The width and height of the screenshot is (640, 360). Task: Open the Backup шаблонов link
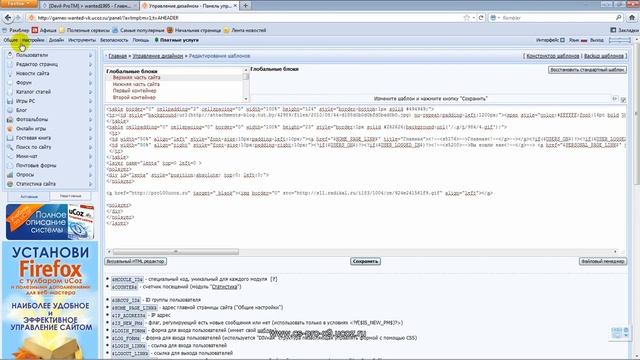(604, 56)
